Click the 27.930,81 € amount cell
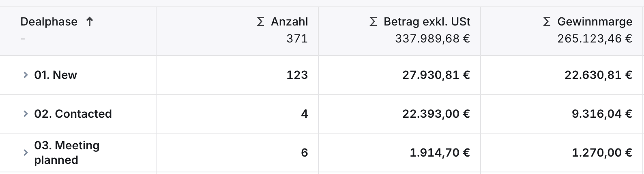Image resolution: width=644 pixels, height=174 pixels. tap(436, 75)
